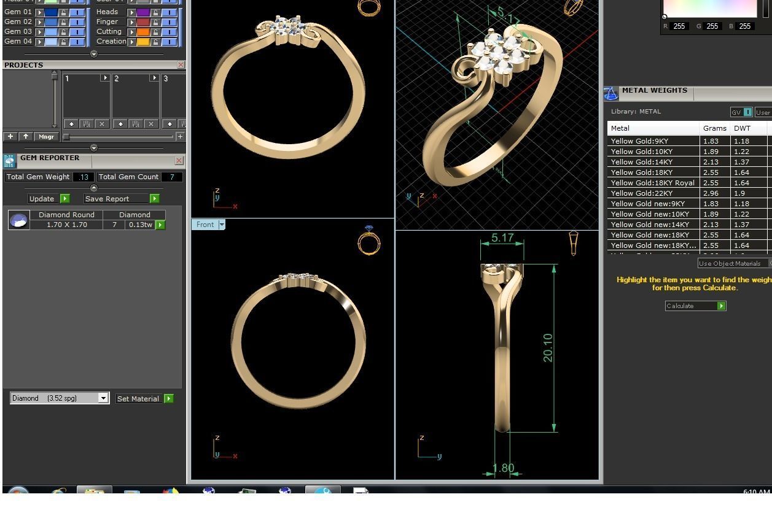Toggle lock on the Cutting layer

155,32
